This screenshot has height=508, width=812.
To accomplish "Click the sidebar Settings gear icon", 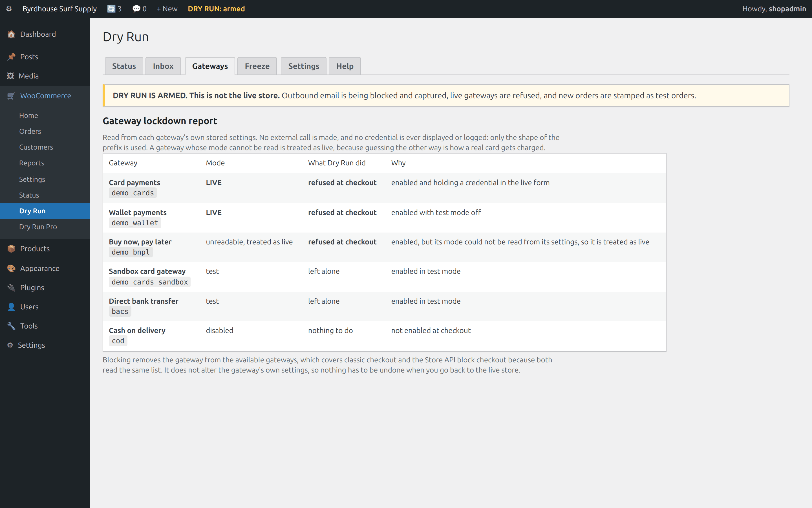I will pyautogui.click(x=10, y=345).
